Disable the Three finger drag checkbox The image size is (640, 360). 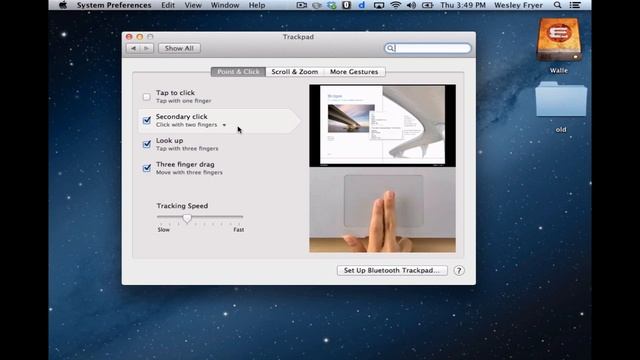click(x=147, y=168)
